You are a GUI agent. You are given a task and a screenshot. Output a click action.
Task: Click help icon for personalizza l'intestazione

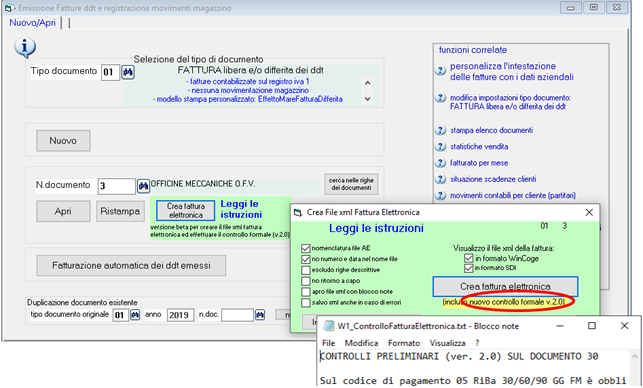(x=440, y=71)
